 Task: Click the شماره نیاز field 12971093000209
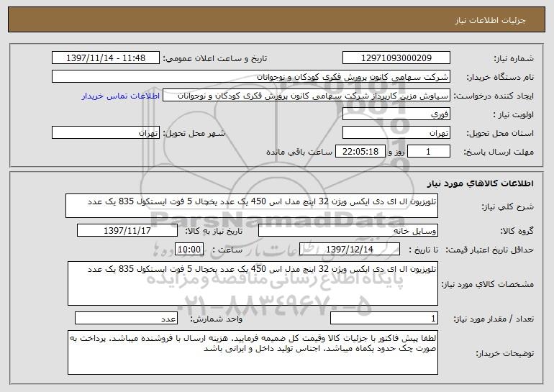396,58
